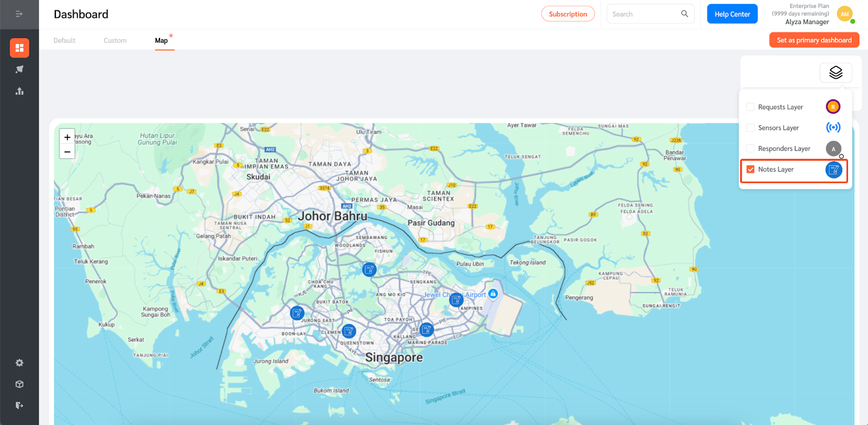Open the note marker near Jurong East
This screenshot has width=868, height=425.
pos(297,313)
